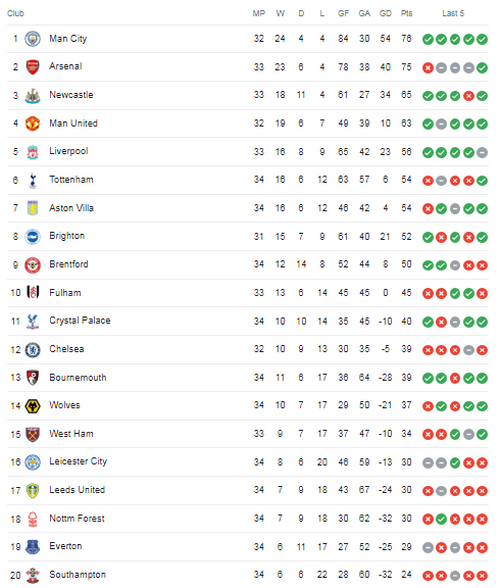Click Newcastle's red loss result icon
This screenshot has width=500, height=588.
(x=469, y=96)
